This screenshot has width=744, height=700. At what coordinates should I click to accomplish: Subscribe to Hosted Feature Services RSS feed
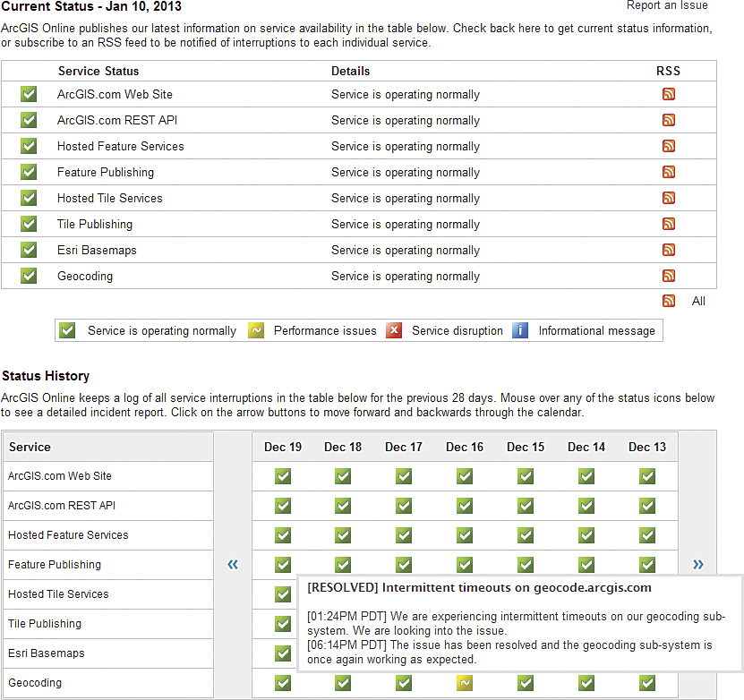tap(668, 146)
